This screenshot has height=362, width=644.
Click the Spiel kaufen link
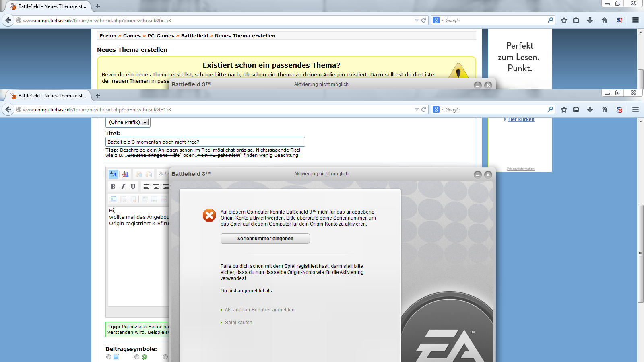[x=239, y=323]
